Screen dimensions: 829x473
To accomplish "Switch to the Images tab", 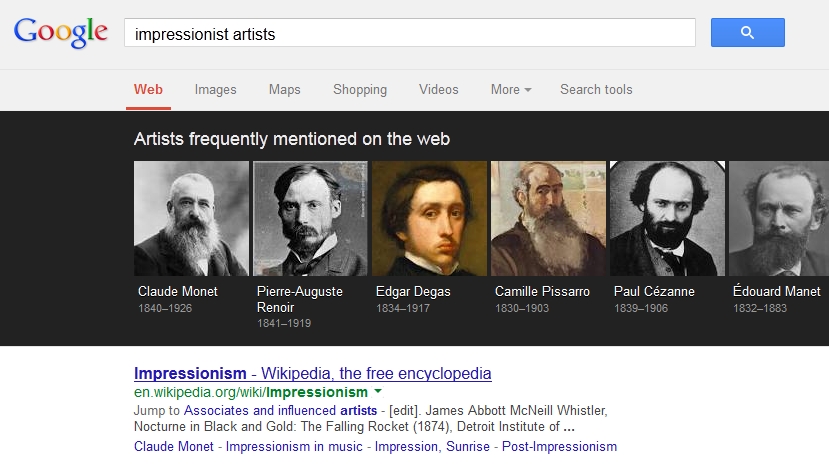I will [215, 90].
